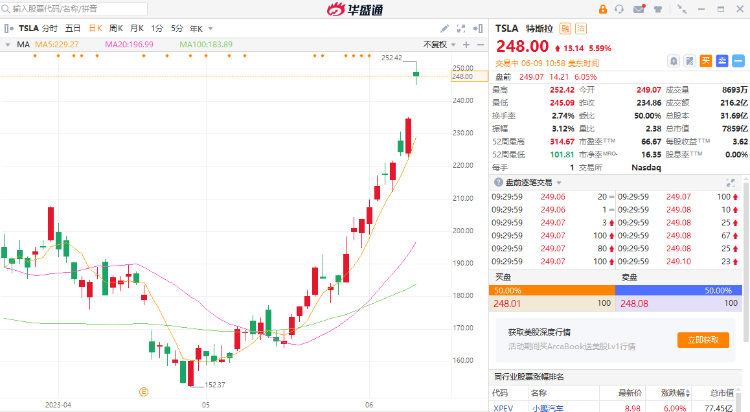This screenshot has width=750, height=412.
Task: Click the 交易所 value Nasdaq
Action: pyautogui.click(x=646, y=167)
